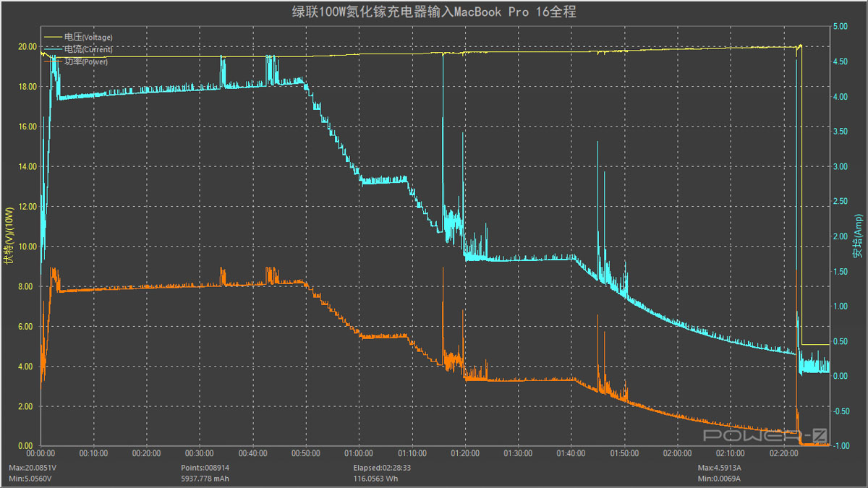Click the 01:00:00 time axis marker
This screenshot has width=868, height=488.
click(x=359, y=453)
